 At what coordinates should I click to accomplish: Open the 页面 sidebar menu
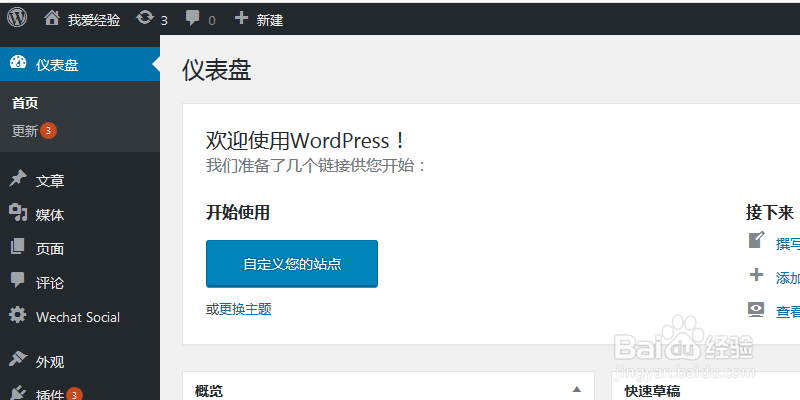[x=50, y=249]
